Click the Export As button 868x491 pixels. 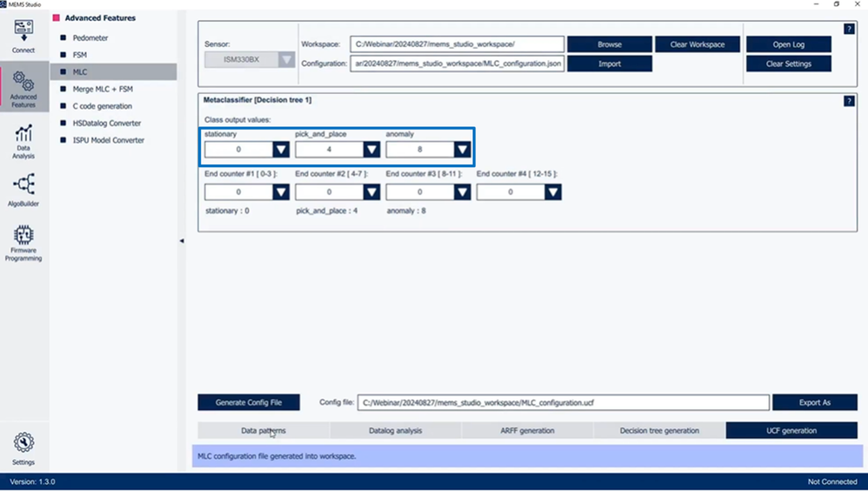pos(815,402)
